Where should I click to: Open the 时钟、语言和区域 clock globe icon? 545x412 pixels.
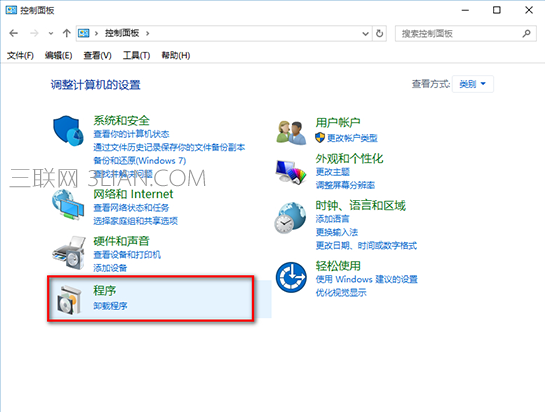pos(291,218)
